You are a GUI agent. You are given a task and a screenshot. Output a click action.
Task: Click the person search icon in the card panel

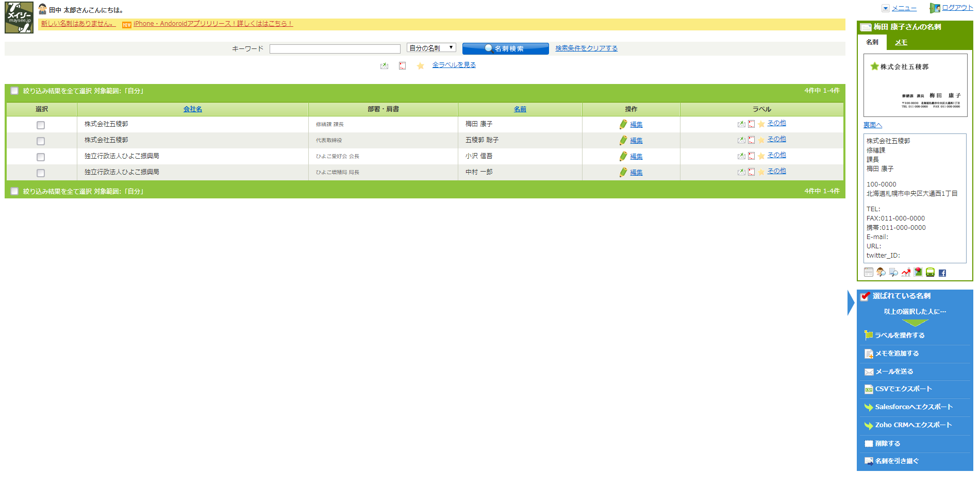coord(881,273)
